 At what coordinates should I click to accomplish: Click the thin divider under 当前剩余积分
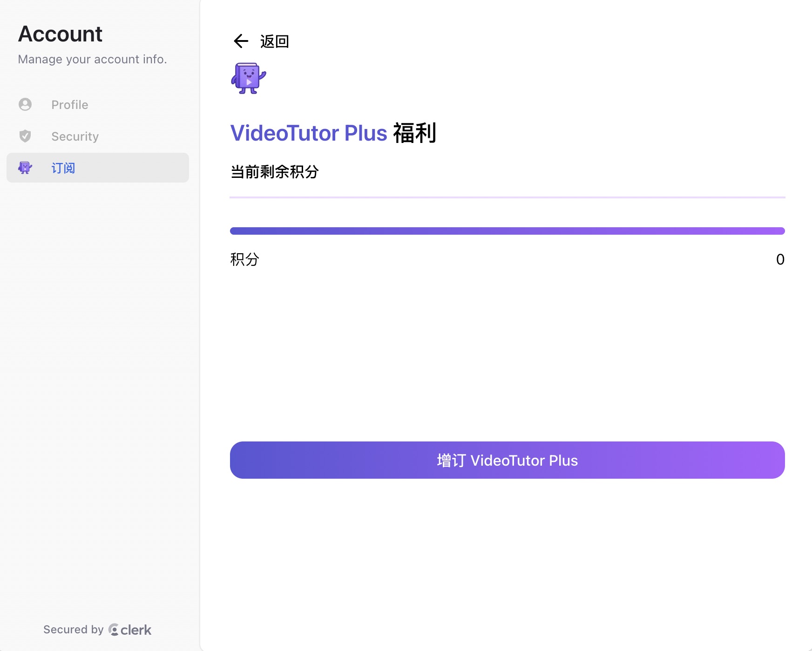(x=507, y=197)
